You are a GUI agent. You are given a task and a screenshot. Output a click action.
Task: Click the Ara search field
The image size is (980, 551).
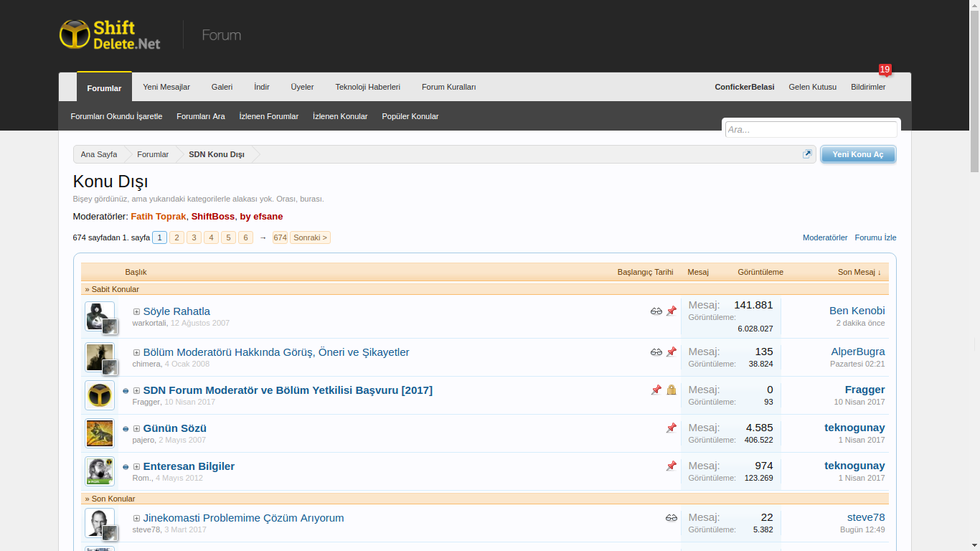[x=811, y=130]
